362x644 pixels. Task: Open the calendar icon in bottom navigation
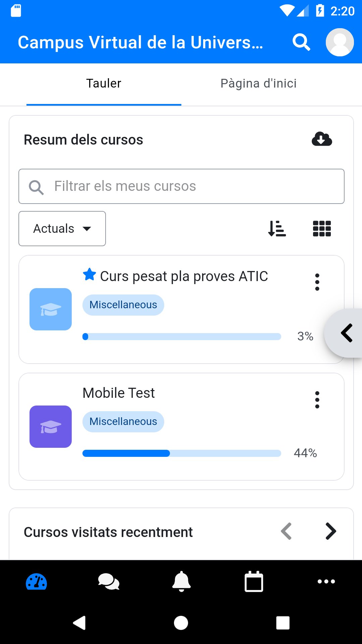coord(253,582)
